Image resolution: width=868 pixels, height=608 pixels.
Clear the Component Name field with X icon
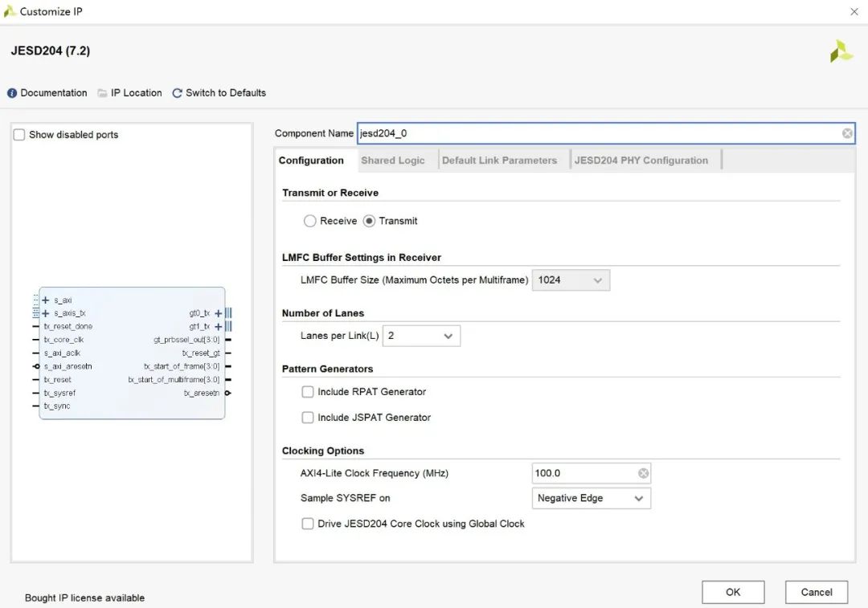pos(847,133)
